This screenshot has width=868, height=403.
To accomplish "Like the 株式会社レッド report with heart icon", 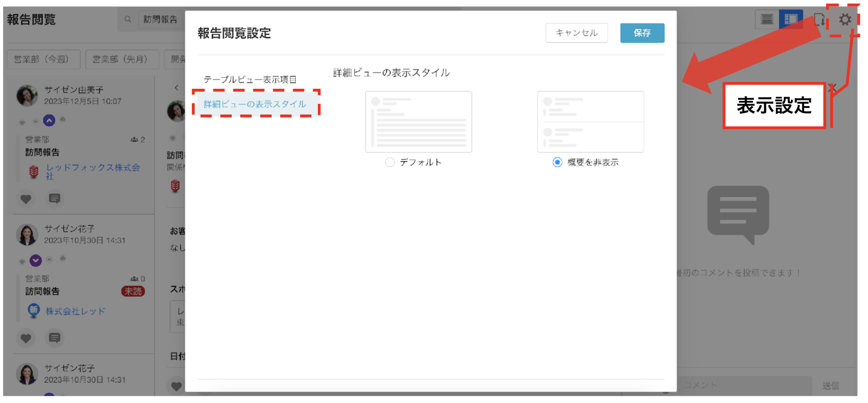I will (x=26, y=338).
